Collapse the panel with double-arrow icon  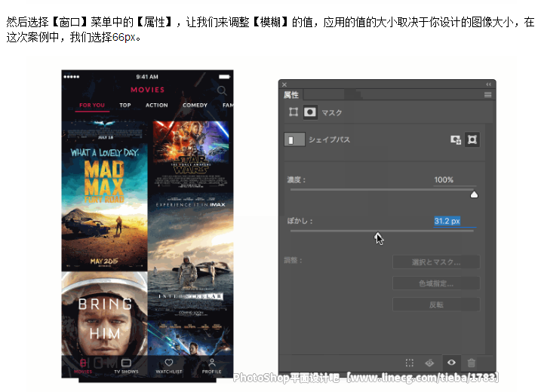pos(488,84)
